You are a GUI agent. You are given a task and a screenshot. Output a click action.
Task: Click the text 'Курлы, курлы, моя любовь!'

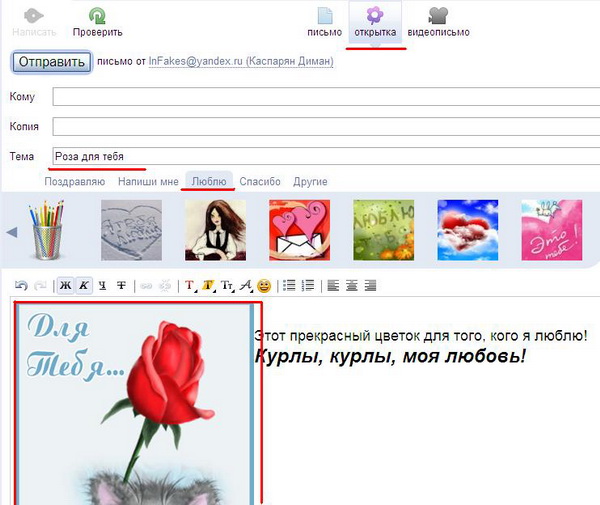pyautogui.click(x=390, y=356)
